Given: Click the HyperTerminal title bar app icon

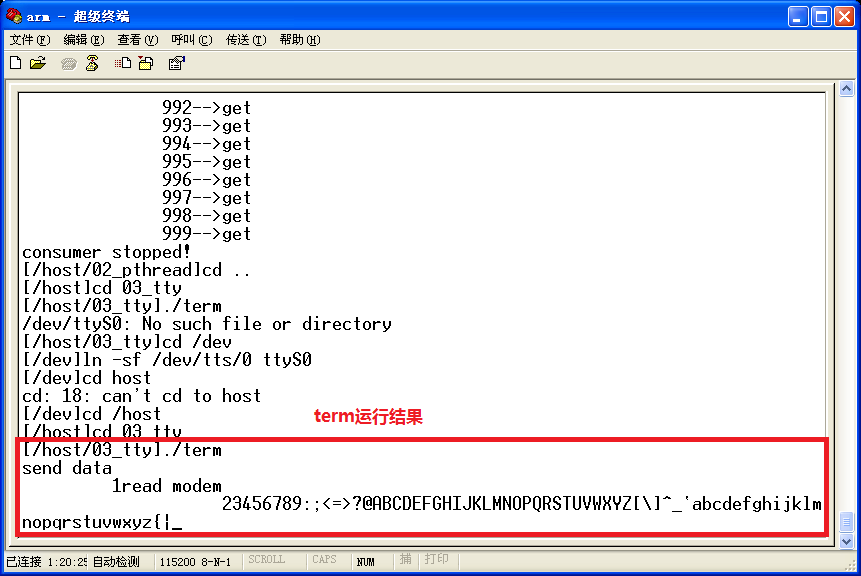Looking at the screenshot, I should 14,15.
